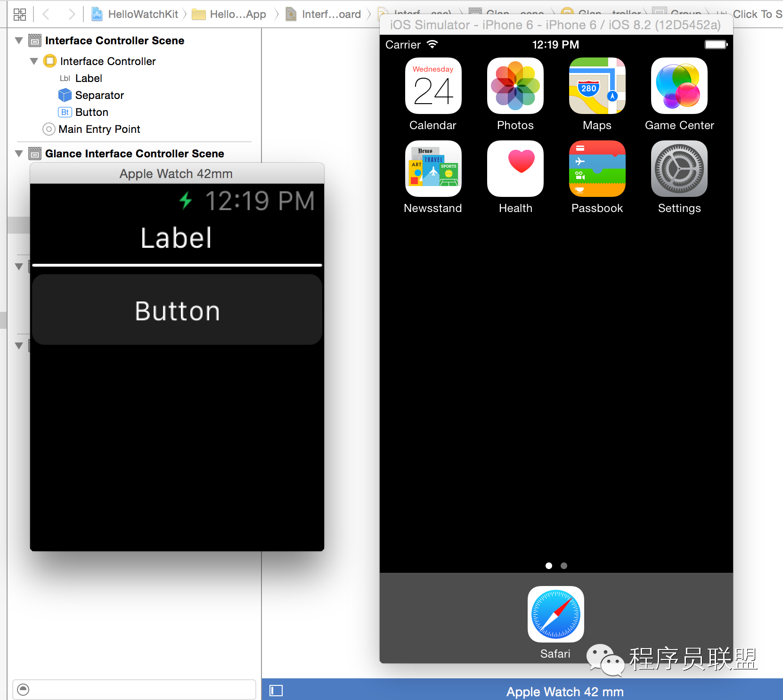
Task: Select Main Entry Point item
Action: 91,129
